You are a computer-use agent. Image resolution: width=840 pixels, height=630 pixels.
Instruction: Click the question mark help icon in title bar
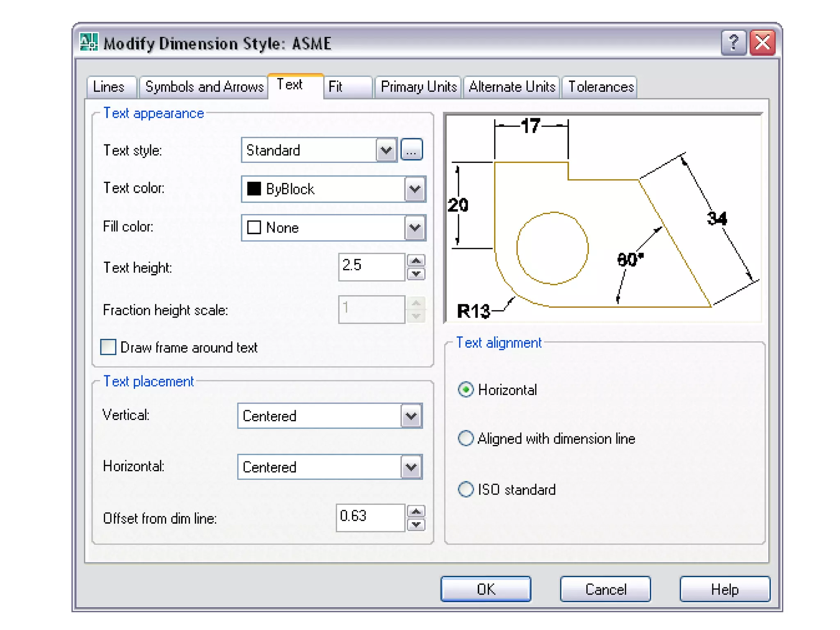(x=733, y=43)
